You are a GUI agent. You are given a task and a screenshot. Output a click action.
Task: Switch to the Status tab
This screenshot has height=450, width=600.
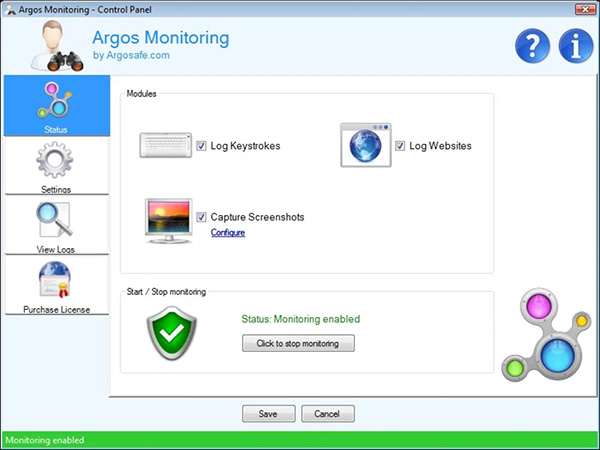coord(55,105)
